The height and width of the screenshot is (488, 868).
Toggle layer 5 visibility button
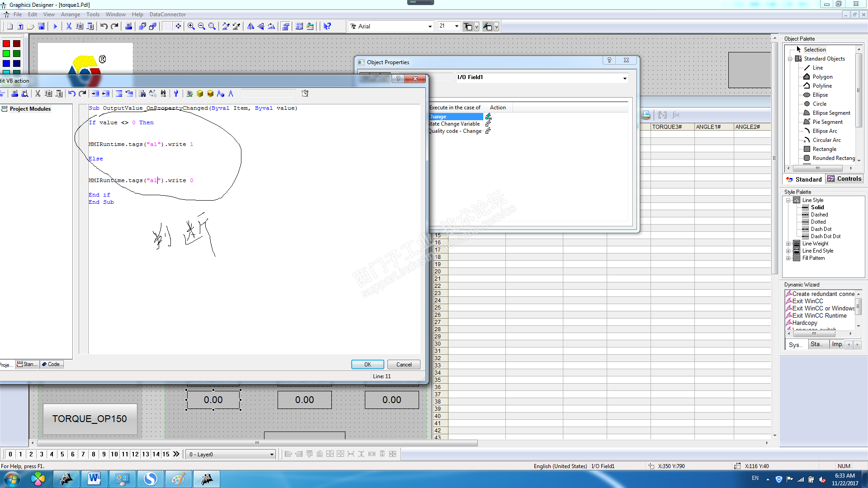62,454
